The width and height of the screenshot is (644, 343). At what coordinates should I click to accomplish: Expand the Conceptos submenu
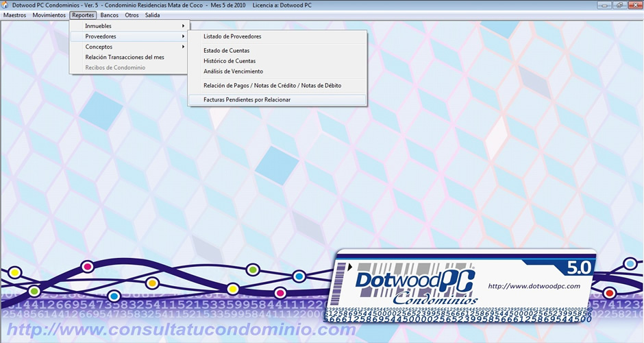pos(129,47)
